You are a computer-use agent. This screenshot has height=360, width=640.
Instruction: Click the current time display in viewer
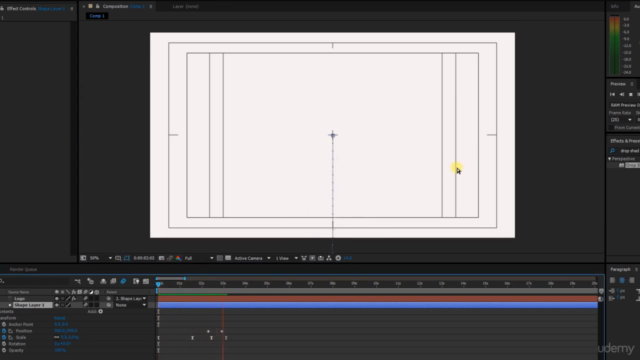click(x=144, y=258)
